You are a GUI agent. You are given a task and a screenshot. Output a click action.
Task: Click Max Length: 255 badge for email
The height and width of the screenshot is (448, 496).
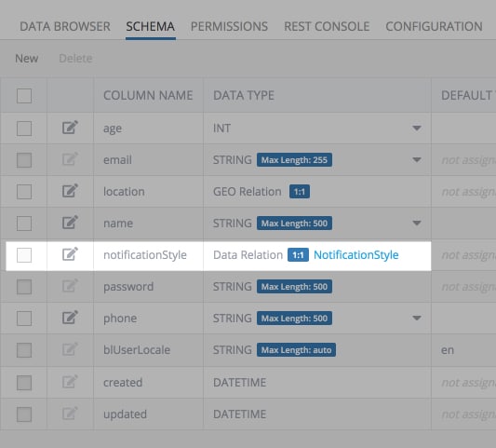coord(294,160)
